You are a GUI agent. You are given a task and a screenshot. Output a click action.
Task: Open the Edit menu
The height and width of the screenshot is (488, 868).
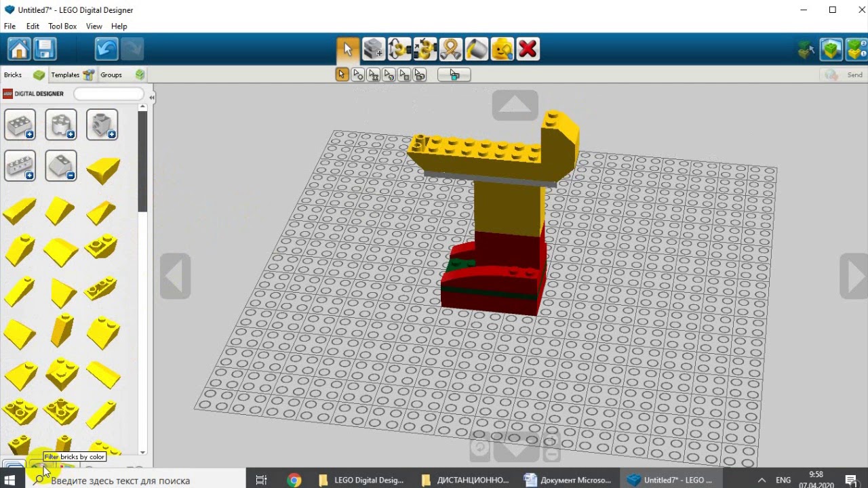point(33,26)
